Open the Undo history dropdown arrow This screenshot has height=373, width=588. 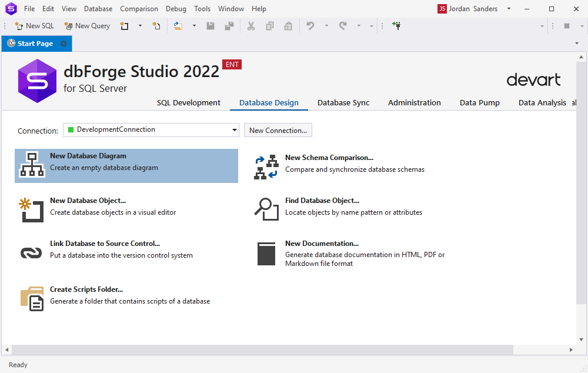pyautogui.click(x=326, y=26)
